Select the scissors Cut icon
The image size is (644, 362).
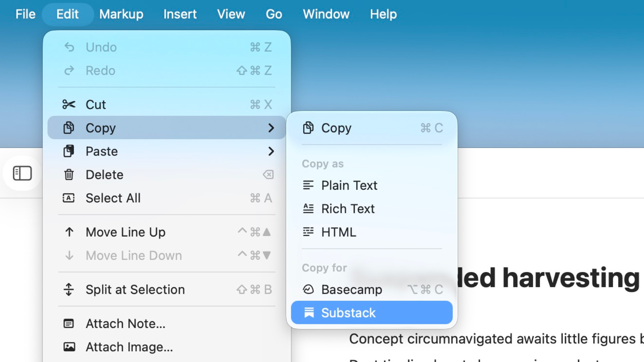point(69,104)
